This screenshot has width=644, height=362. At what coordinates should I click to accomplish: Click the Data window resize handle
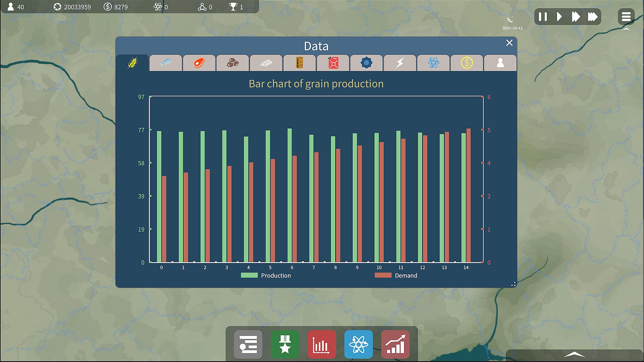(513, 284)
